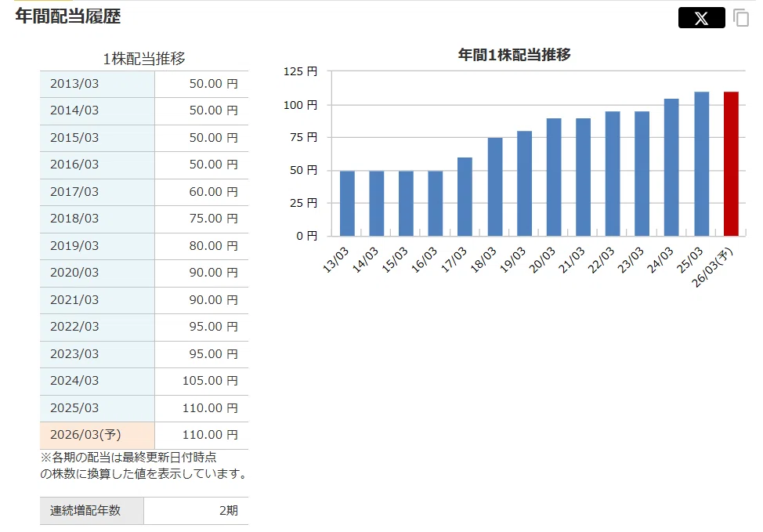Click the 2期 value cell

[x=196, y=511]
